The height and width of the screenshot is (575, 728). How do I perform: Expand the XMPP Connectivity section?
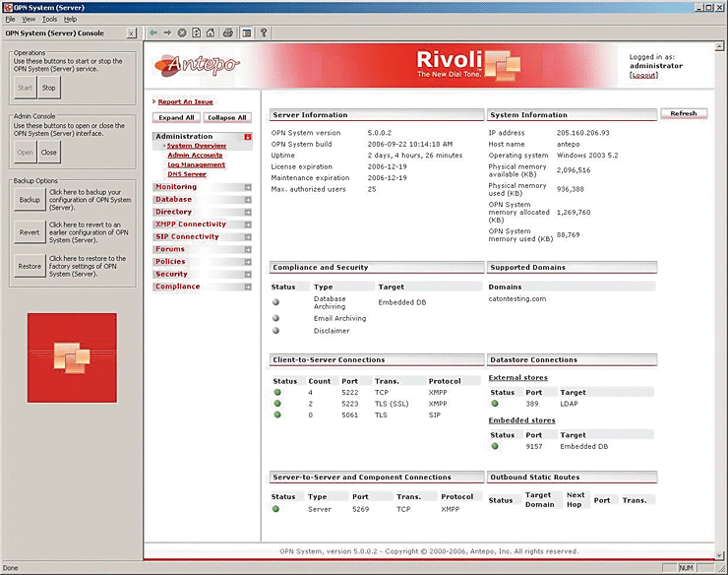coord(248,224)
